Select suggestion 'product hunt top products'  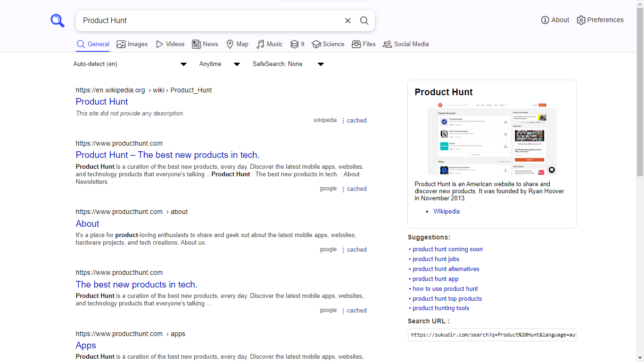click(447, 298)
